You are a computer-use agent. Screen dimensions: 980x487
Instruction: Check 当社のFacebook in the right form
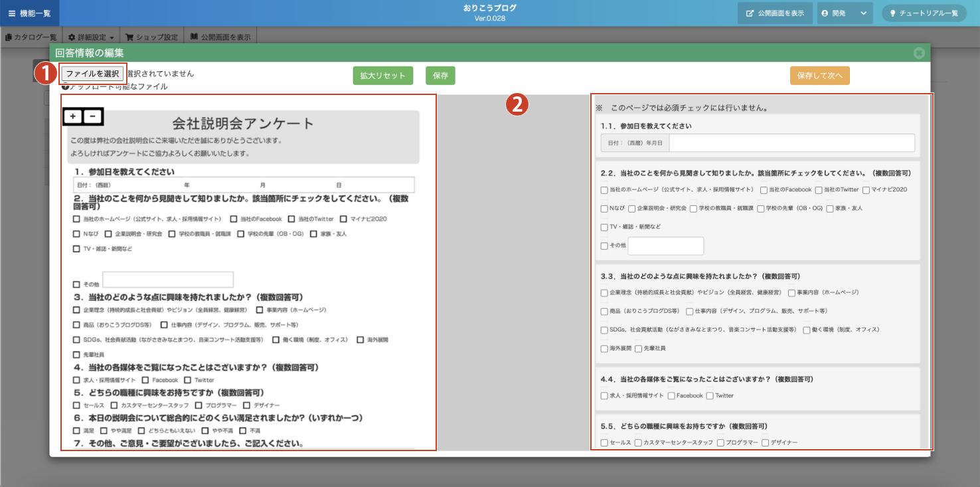tap(764, 190)
